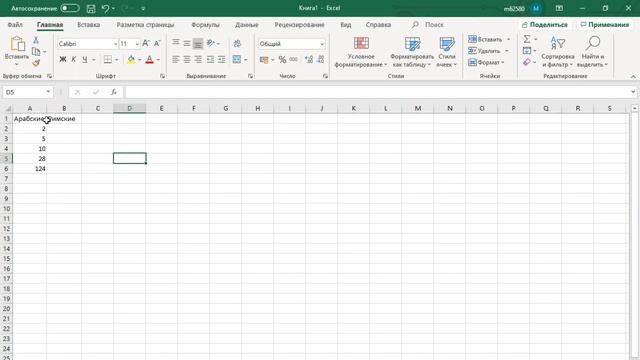Collapse the ribbon with chevron
Image resolution: width=640 pixels, height=360 pixels.
[633, 76]
